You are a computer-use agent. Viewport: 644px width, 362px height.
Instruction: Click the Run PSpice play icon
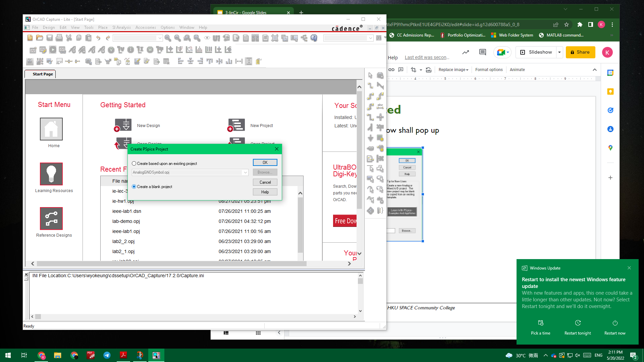(53, 50)
